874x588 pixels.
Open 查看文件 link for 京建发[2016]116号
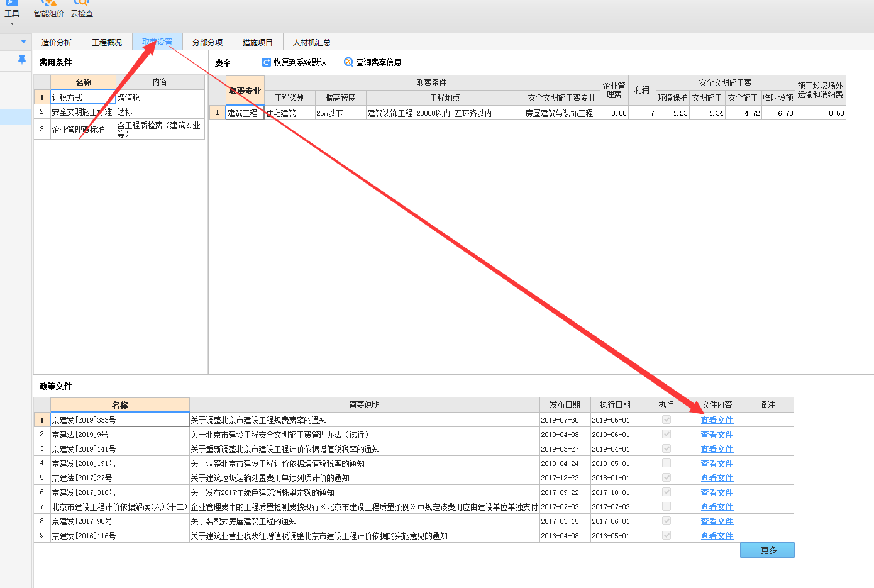point(717,536)
